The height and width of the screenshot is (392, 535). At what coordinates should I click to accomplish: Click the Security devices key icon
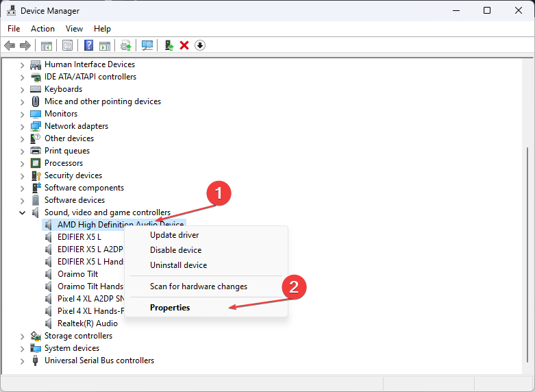click(x=36, y=175)
